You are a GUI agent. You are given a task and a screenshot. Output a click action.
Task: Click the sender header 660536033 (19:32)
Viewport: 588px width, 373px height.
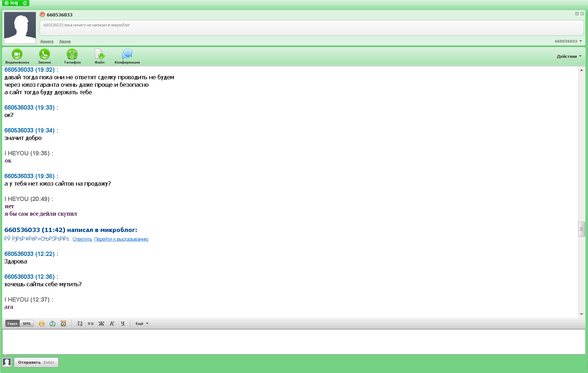click(x=31, y=70)
